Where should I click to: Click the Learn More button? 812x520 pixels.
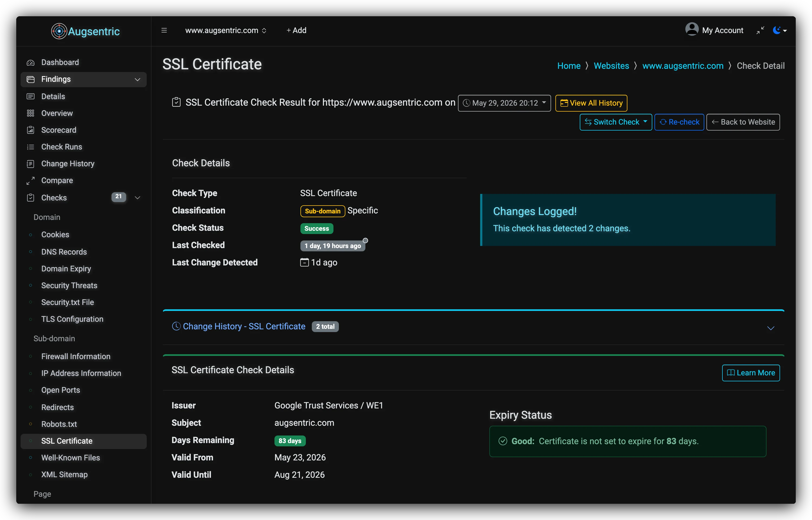point(751,373)
